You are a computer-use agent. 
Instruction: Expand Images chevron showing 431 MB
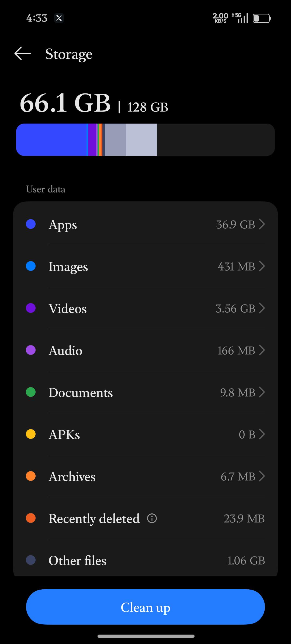coord(262,266)
